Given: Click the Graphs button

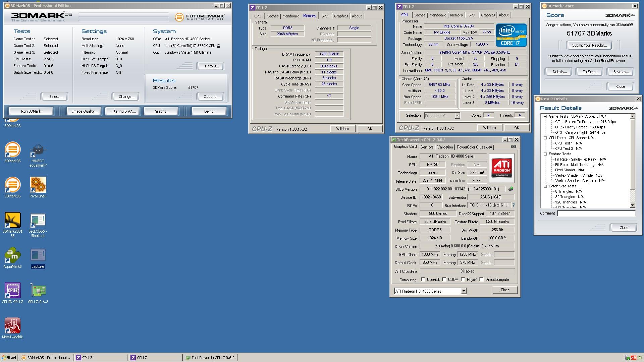Looking at the screenshot, I should point(162,111).
